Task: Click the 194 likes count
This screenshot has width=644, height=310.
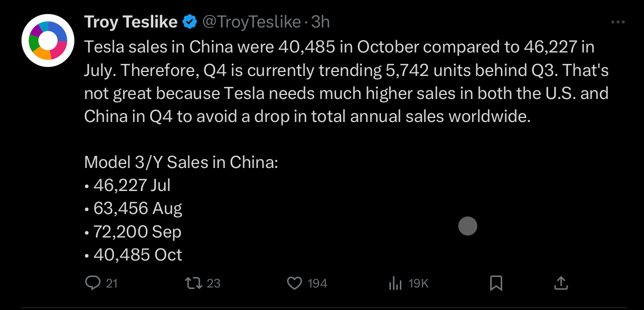Action: click(x=317, y=283)
